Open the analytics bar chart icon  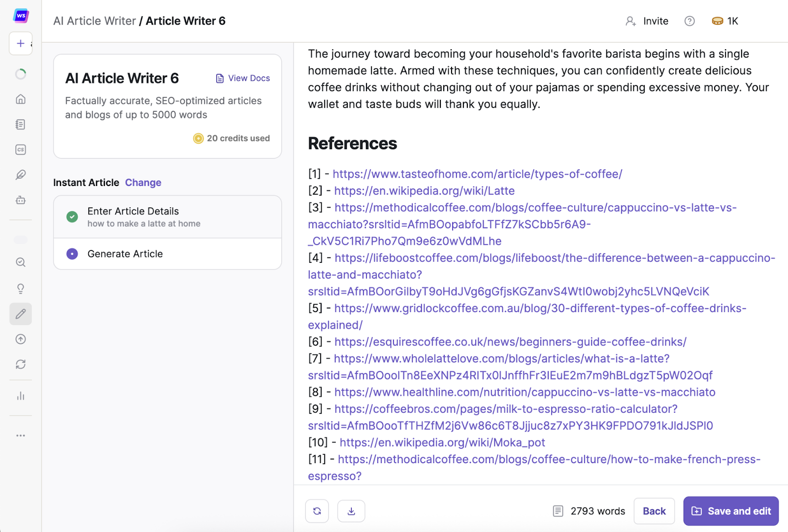pyautogui.click(x=21, y=396)
